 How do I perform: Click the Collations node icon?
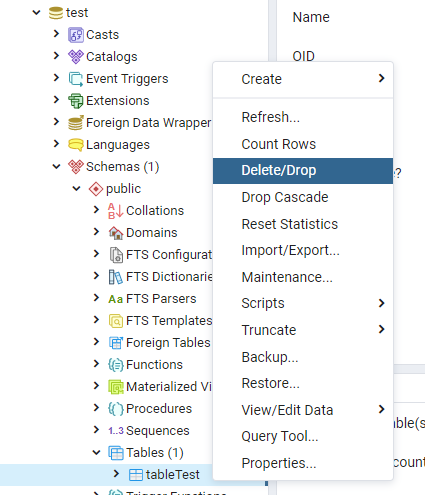coord(116,211)
